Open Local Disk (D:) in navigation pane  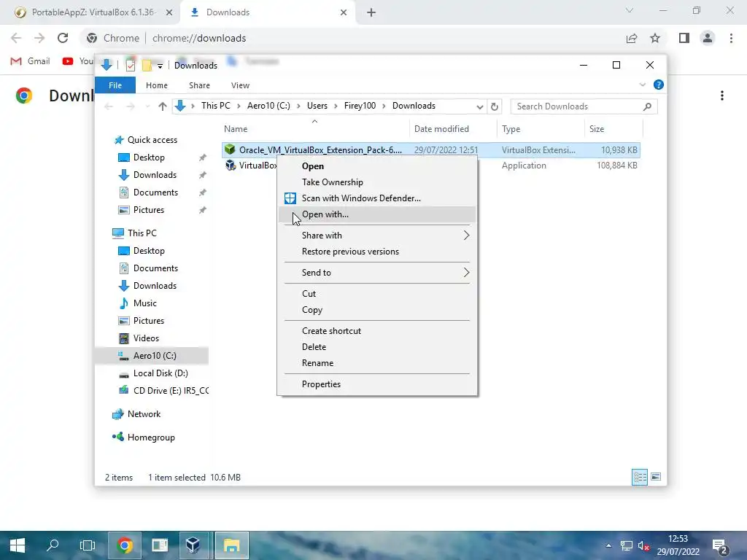click(160, 373)
